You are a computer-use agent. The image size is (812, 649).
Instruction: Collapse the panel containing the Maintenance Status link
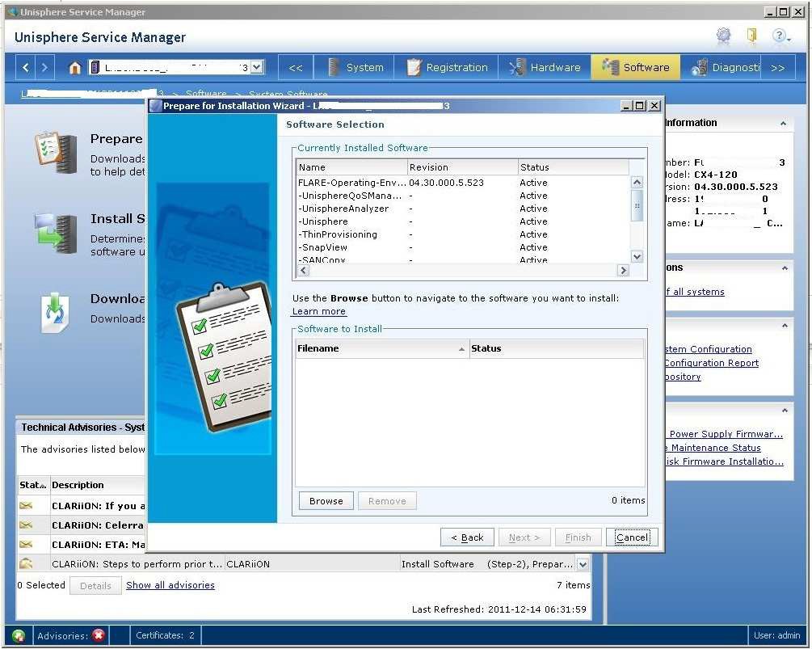785,411
